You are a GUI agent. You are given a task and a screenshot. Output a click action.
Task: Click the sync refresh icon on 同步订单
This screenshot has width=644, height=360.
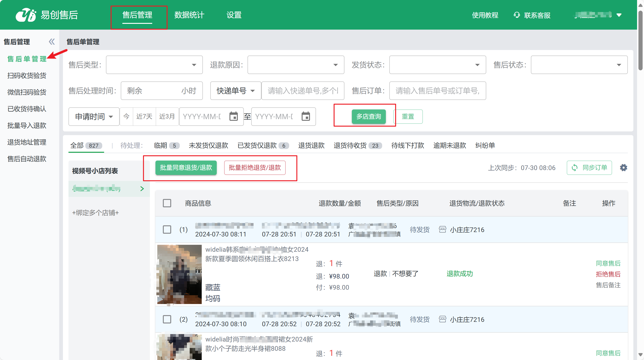pyautogui.click(x=575, y=168)
